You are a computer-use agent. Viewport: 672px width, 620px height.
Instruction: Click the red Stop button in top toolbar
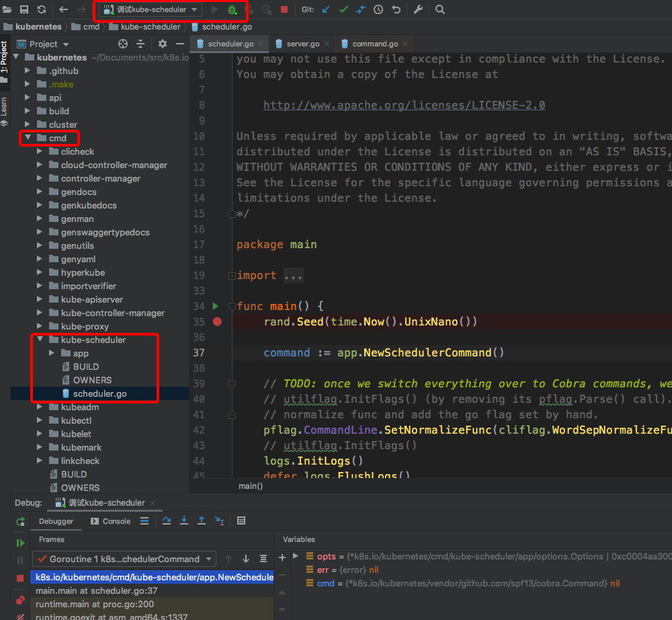(284, 10)
